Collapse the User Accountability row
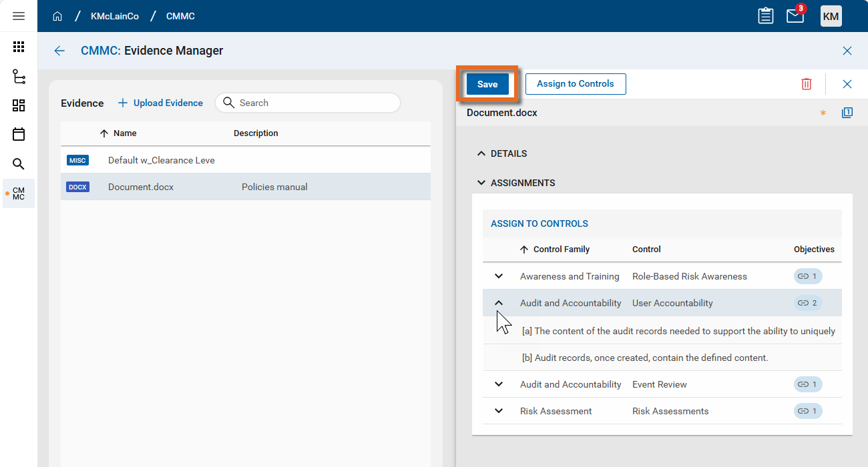Viewport: 868px width, 467px height. coord(499,303)
